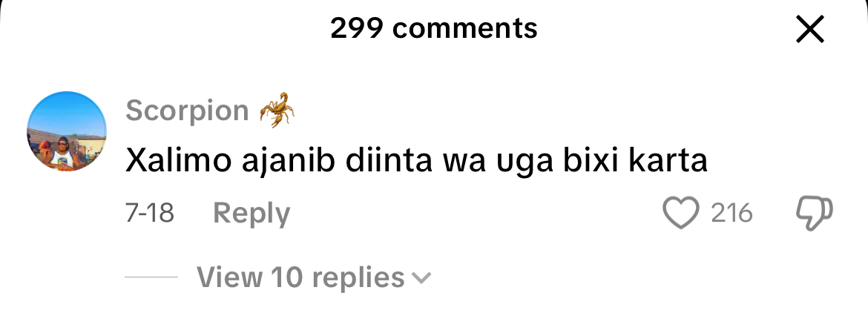Expand replies using the down chevron
868x313 pixels.
(421, 278)
